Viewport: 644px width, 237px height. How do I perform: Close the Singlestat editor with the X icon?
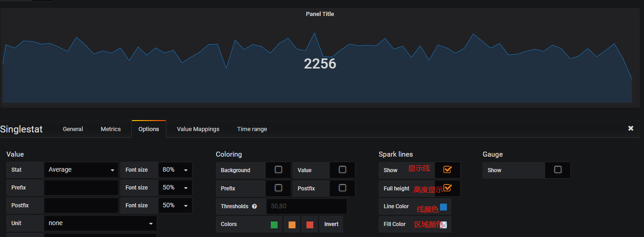pyautogui.click(x=631, y=128)
